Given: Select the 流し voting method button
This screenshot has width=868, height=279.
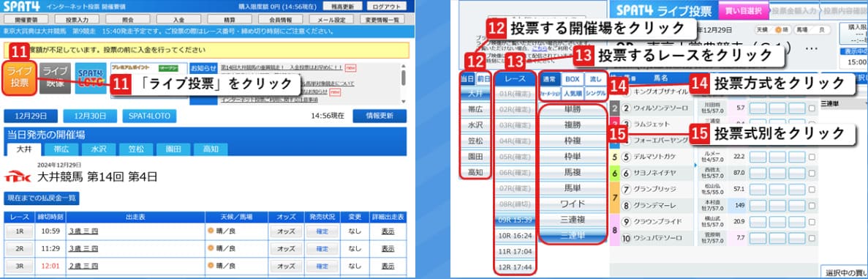Looking at the screenshot, I should click(595, 79).
